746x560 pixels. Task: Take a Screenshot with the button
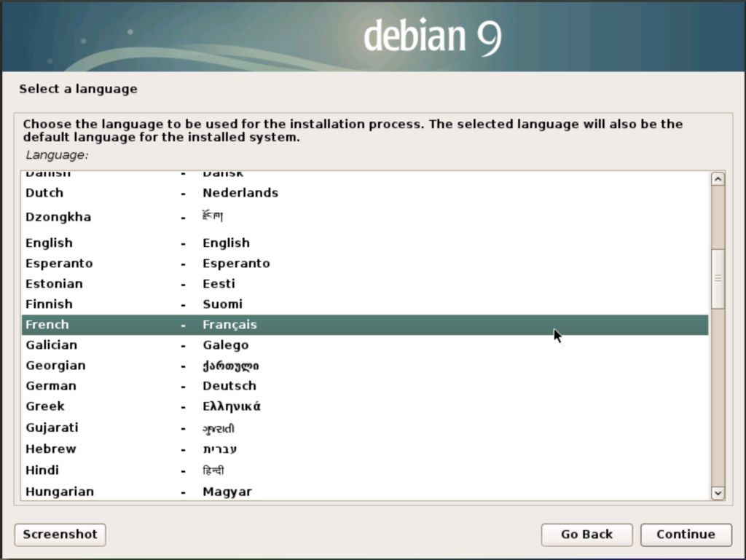(x=60, y=535)
